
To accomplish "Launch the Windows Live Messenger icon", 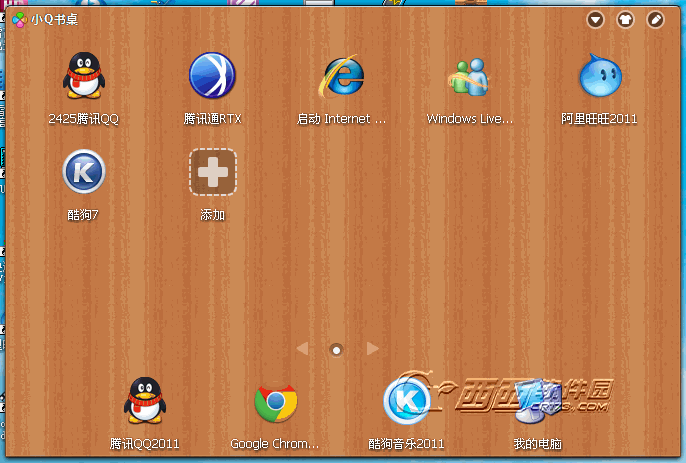I will tap(469, 77).
